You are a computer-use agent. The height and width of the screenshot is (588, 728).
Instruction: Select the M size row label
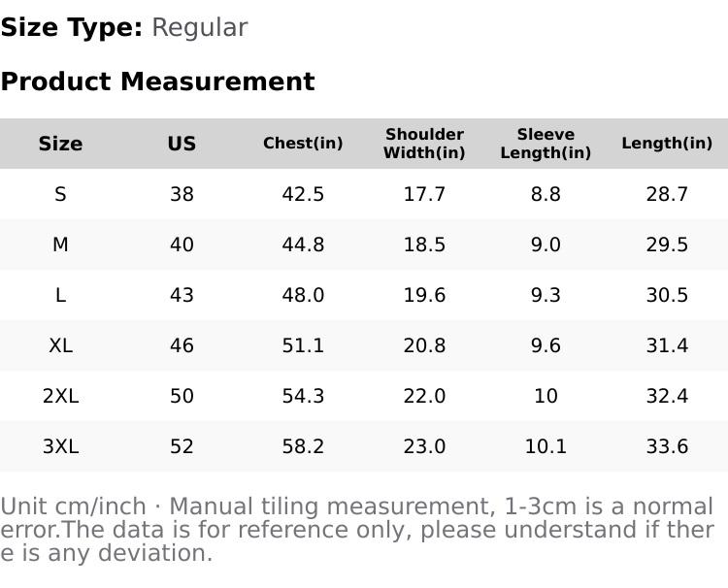(x=60, y=245)
